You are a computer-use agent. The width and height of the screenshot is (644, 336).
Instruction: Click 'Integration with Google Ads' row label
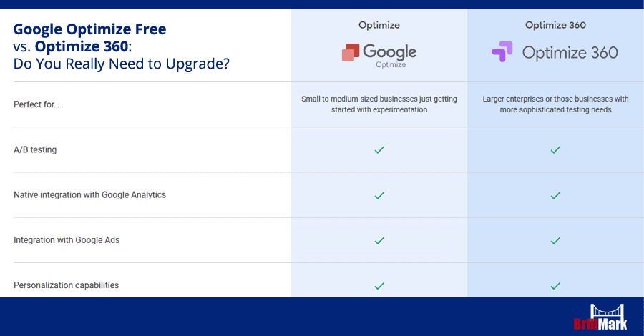click(67, 240)
